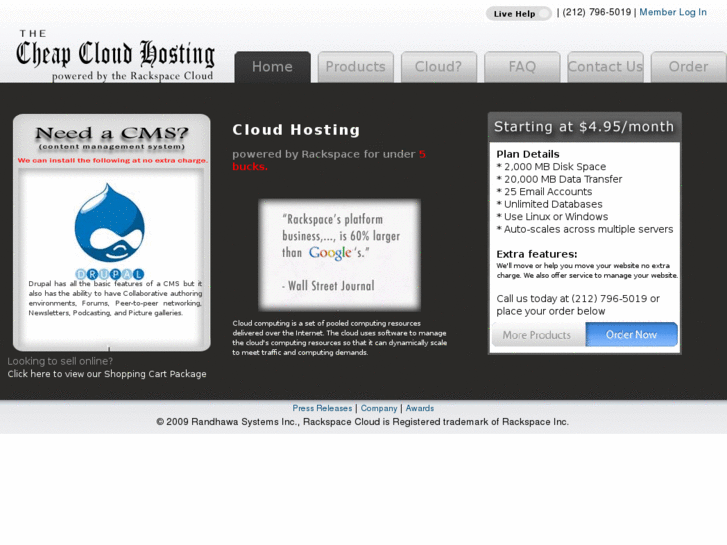
Task: Switch to the Home tab
Action: 272,67
